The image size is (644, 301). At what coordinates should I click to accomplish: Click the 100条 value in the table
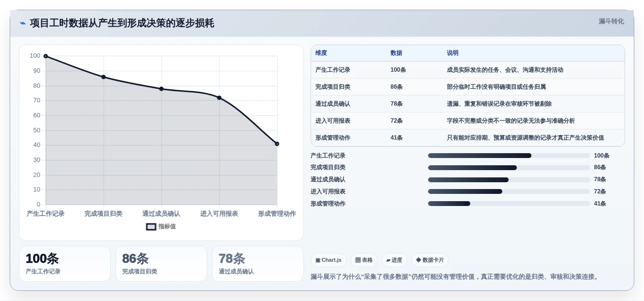[398, 70]
